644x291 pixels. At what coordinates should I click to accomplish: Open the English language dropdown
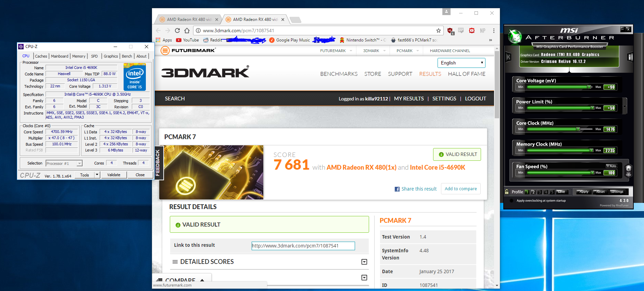click(461, 63)
